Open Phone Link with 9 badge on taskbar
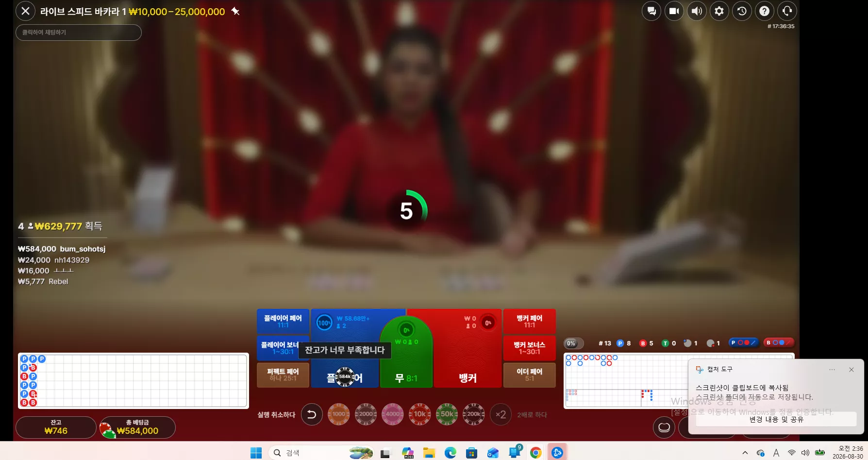The width and height of the screenshot is (868, 460). coord(515,452)
